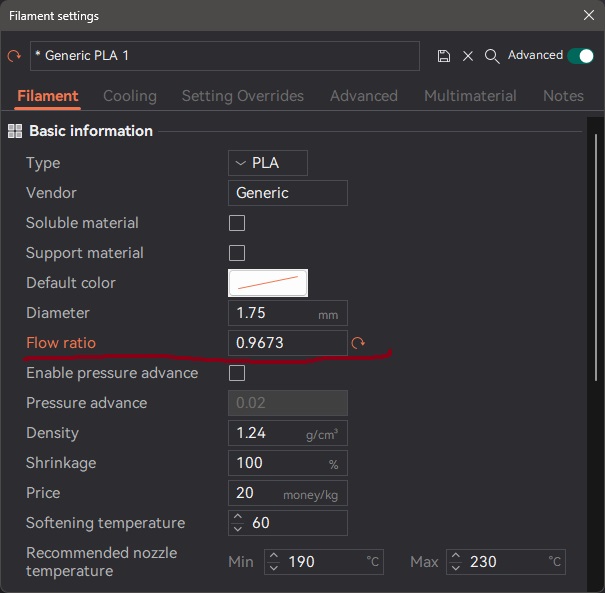Open the filament Type dropdown
This screenshot has width=605, height=593.
click(x=267, y=163)
